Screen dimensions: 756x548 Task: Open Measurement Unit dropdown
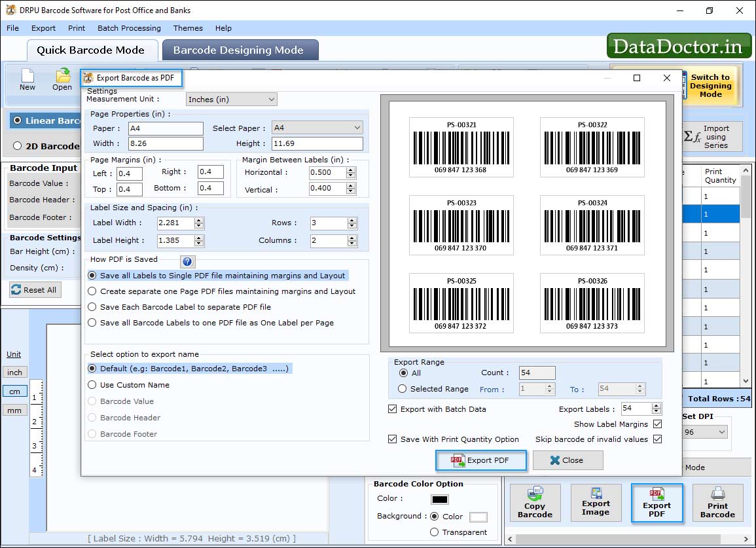tap(232, 100)
